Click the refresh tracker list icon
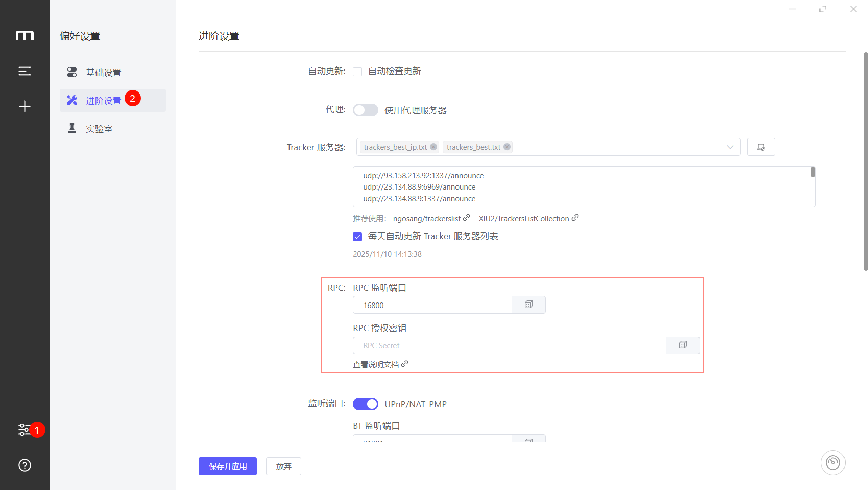Viewport: 868px width, 490px height. (x=761, y=147)
